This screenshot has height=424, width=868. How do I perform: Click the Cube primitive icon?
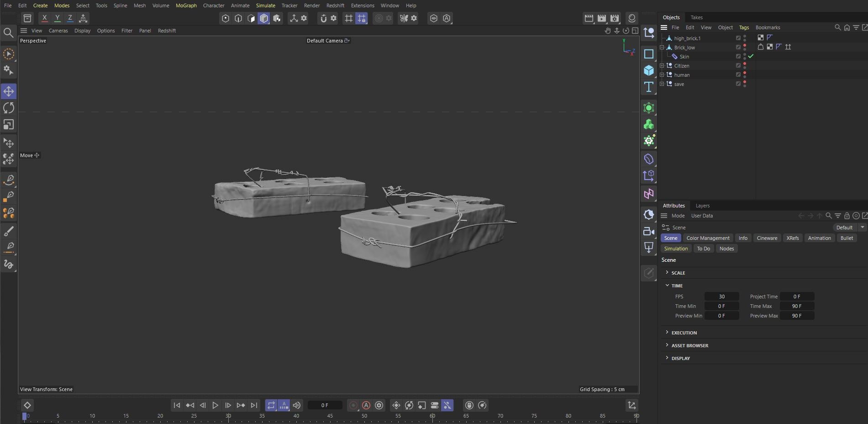pyautogui.click(x=648, y=70)
